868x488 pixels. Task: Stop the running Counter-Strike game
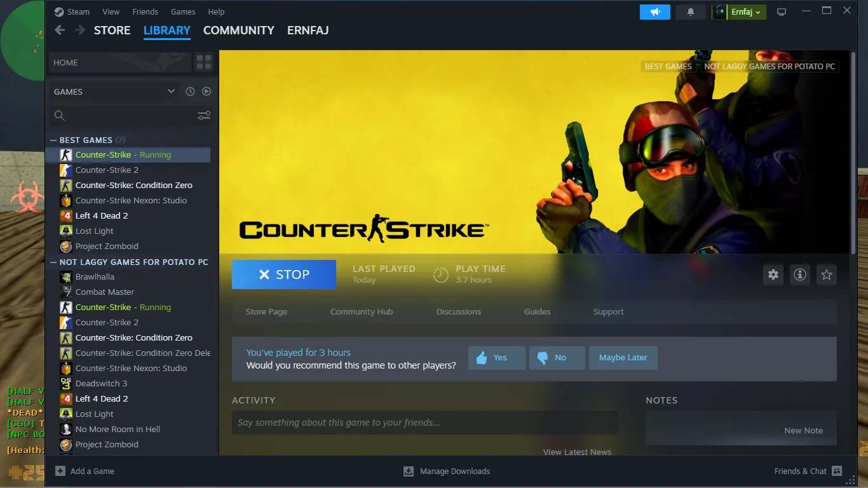coord(284,274)
